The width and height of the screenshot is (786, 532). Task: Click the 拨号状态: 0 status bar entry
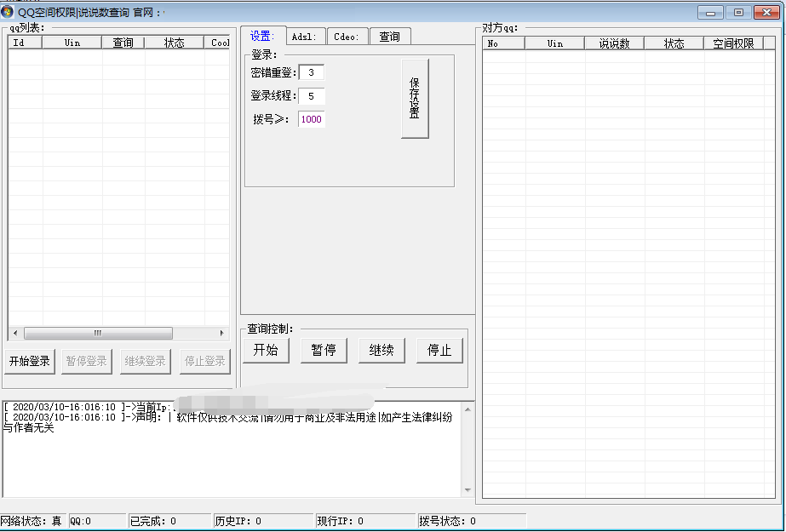coord(473,522)
